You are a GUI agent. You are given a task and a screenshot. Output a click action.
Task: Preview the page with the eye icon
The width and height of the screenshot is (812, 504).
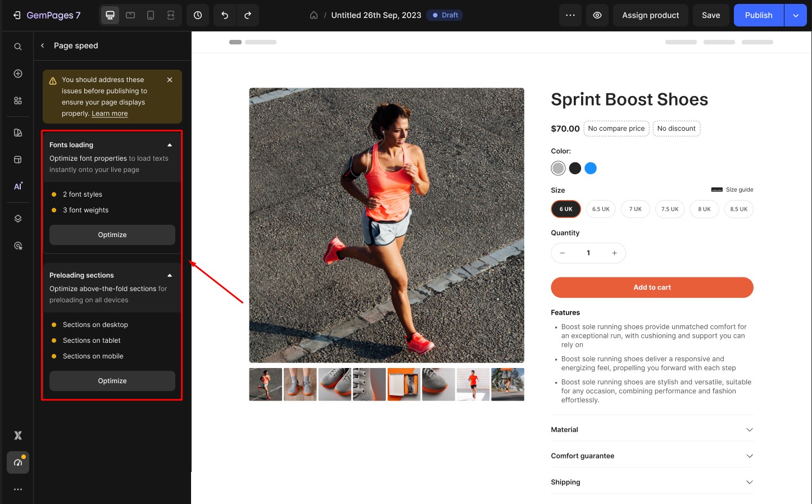[597, 15]
